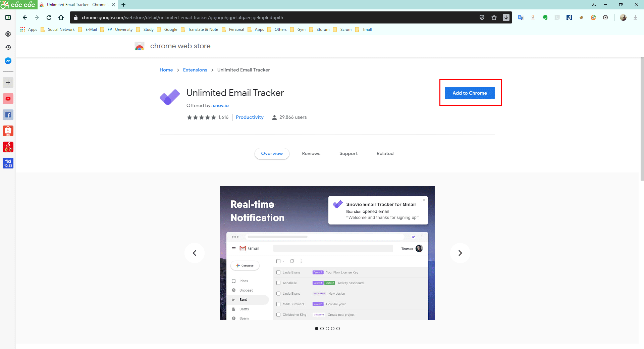Show the previous screenshot in carousel
The image size is (644, 349).
point(195,253)
